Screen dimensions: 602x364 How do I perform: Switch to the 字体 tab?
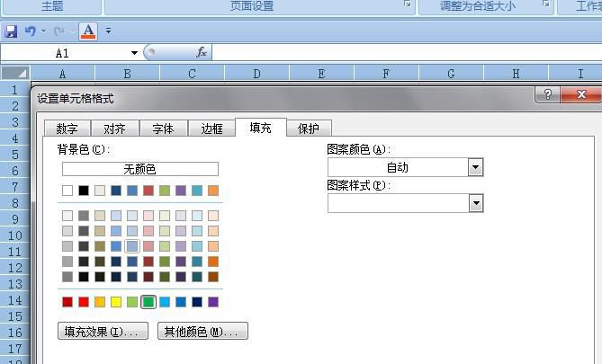tap(163, 129)
